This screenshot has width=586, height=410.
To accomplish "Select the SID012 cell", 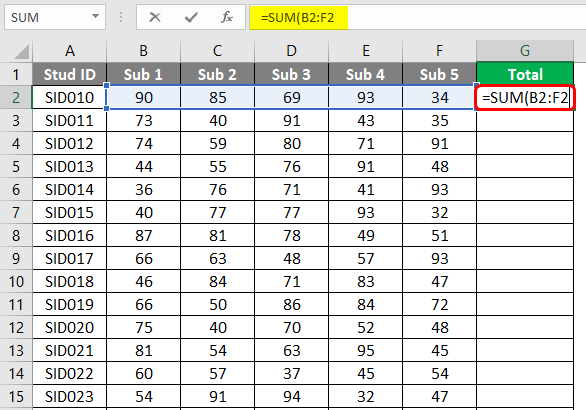I will coord(70,144).
